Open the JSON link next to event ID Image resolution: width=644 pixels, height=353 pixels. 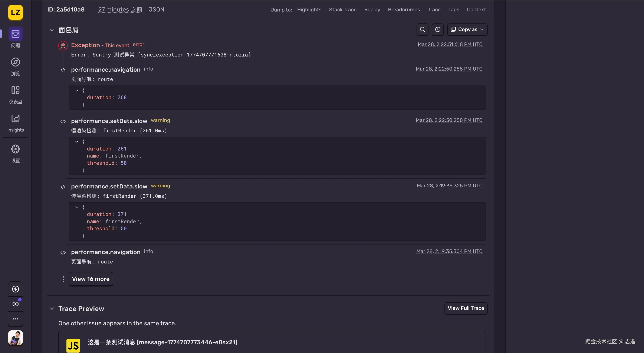156,10
